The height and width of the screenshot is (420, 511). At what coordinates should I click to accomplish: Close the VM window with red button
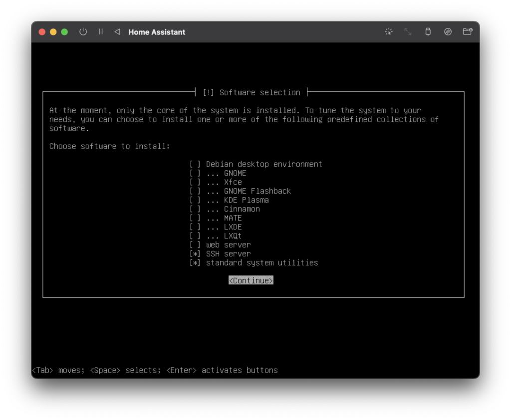point(42,32)
